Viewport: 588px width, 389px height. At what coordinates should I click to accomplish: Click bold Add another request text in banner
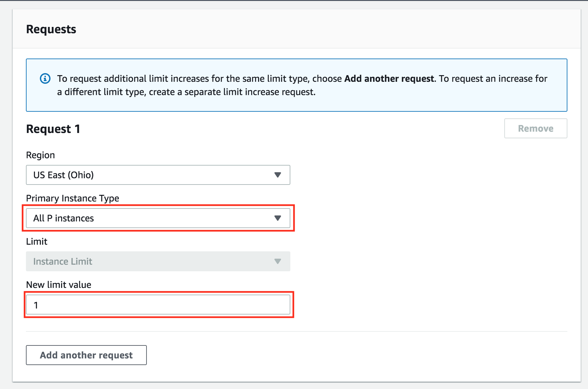[x=389, y=79]
